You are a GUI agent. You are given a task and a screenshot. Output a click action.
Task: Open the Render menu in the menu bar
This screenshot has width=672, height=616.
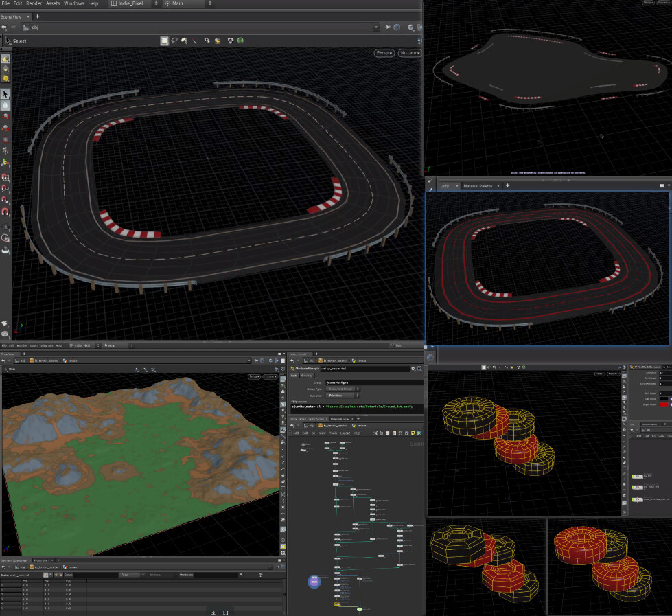[x=34, y=3]
